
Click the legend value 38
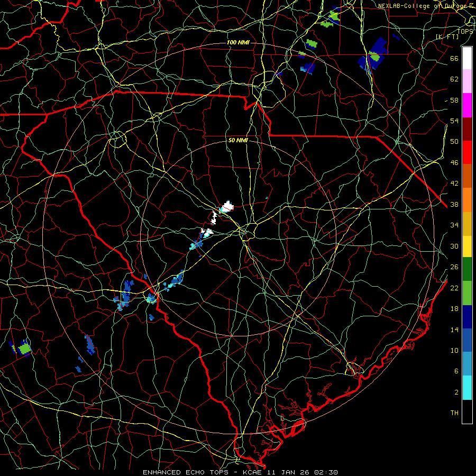[x=454, y=204]
